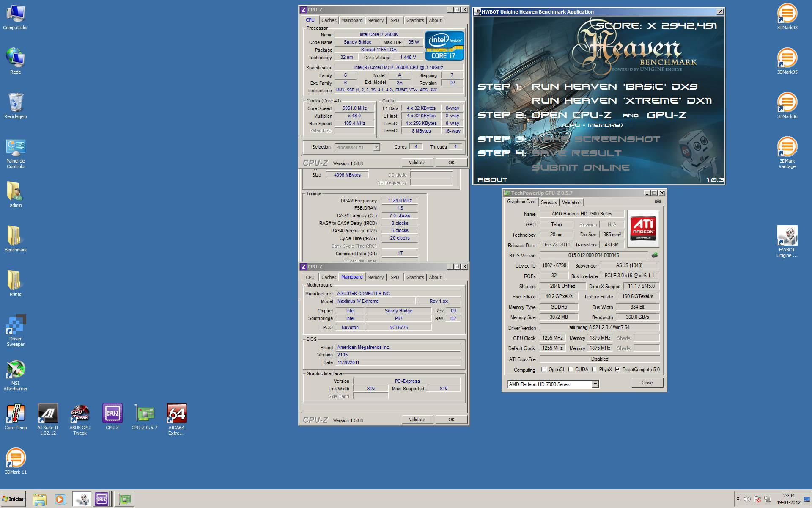Image resolution: width=812 pixels, height=508 pixels.
Task: Toggle the DirectCompute 5.0 checkbox
Action: [617, 370]
